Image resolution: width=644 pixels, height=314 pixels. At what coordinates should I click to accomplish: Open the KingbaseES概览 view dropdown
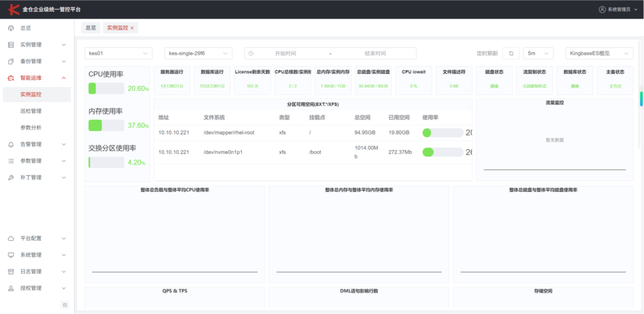pos(599,54)
